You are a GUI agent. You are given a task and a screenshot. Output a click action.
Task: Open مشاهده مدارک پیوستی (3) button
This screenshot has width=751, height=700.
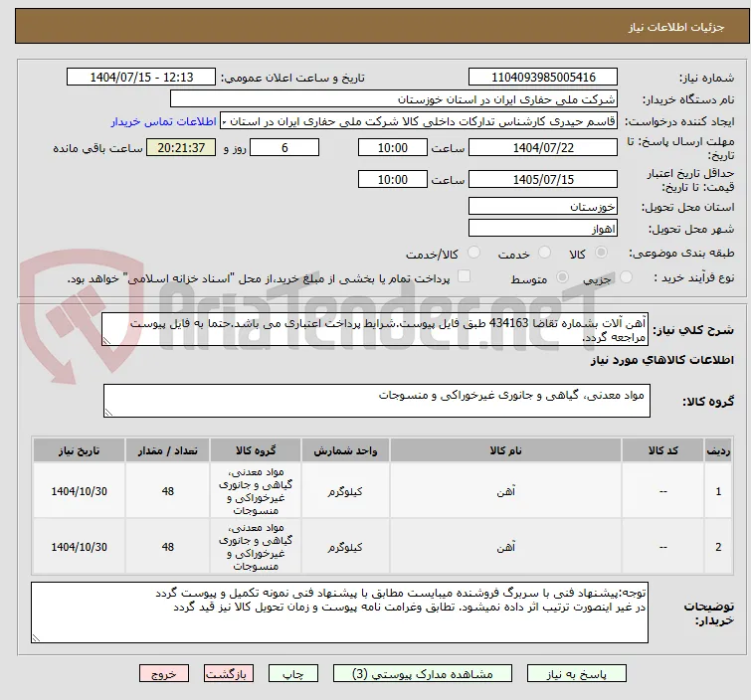[x=423, y=674]
